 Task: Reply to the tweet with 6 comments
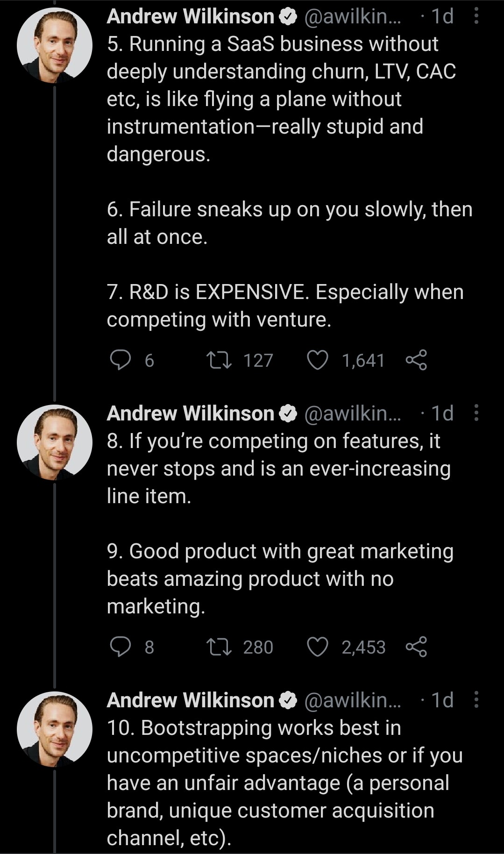click(120, 360)
